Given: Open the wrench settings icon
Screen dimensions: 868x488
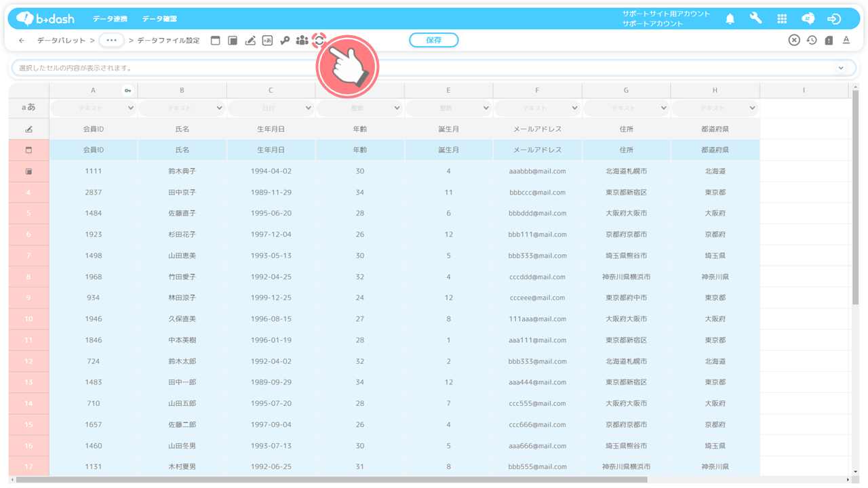Looking at the screenshot, I should point(755,19).
